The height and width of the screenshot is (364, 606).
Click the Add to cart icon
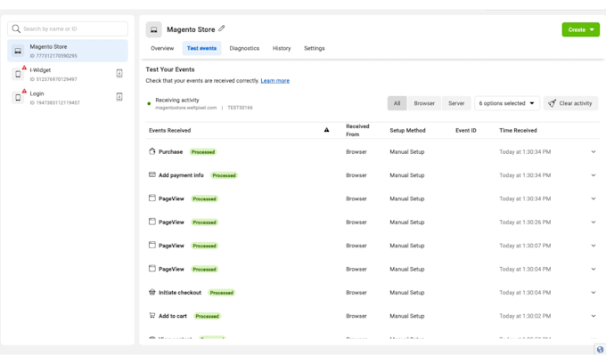(151, 315)
